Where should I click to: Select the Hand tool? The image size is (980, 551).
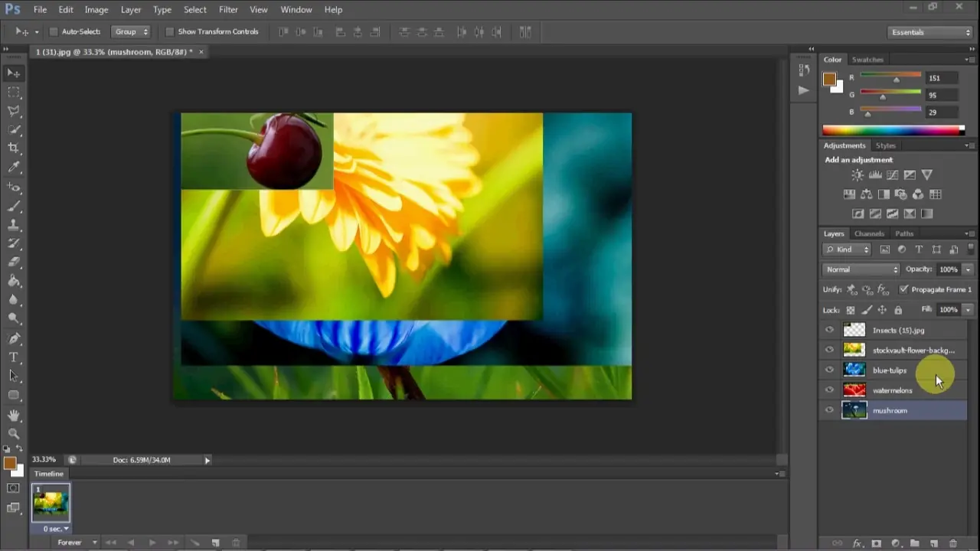click(14, 415)
